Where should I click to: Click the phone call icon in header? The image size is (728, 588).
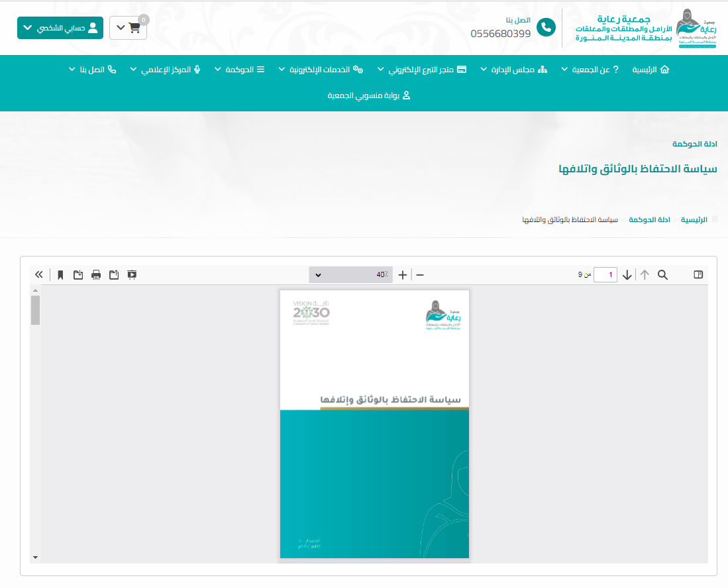click(546, 27)
